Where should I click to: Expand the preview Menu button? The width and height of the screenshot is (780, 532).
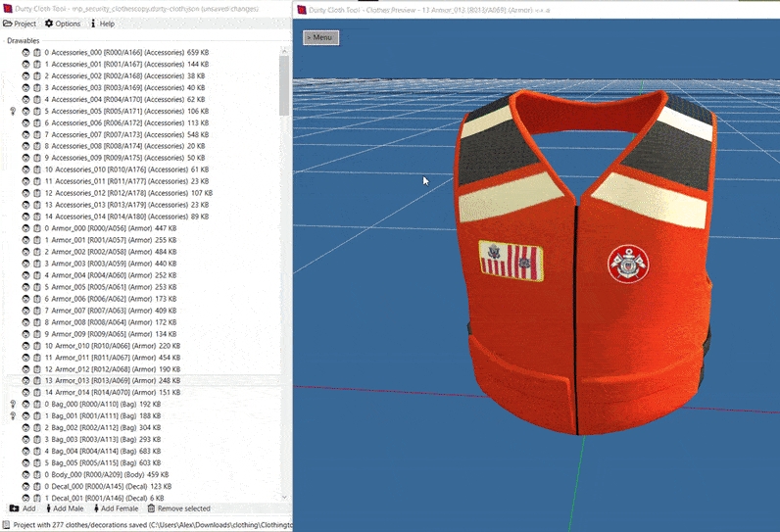pos(320,37)
